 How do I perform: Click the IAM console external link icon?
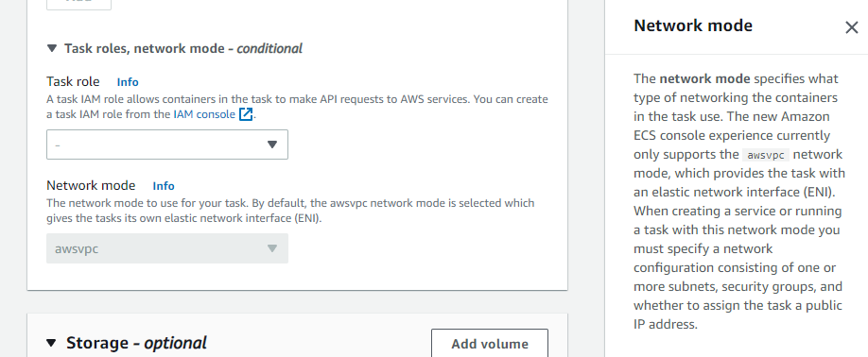pyautogui.click(x=246, y=114)
